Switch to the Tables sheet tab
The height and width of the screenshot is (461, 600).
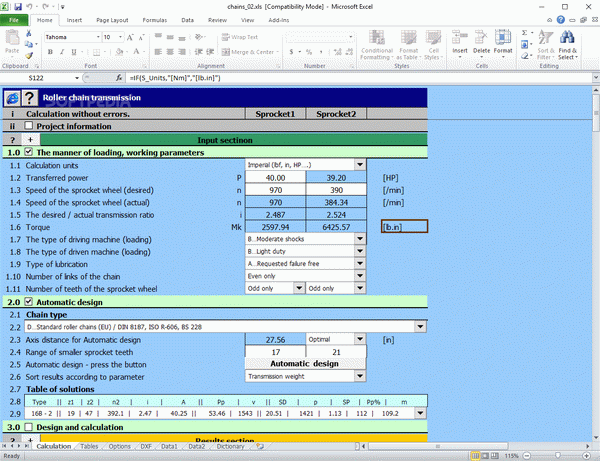(x=89, y=446)
